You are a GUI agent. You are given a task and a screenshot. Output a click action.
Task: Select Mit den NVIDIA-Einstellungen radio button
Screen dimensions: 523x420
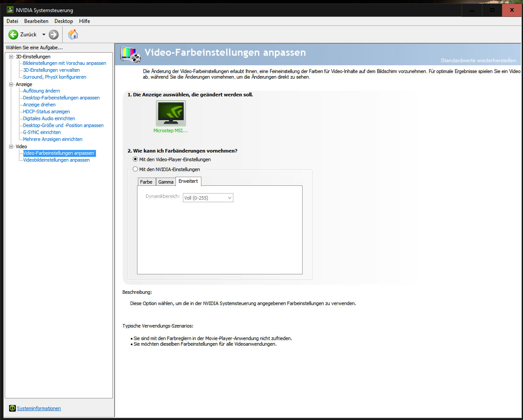(x=135, y=169)
